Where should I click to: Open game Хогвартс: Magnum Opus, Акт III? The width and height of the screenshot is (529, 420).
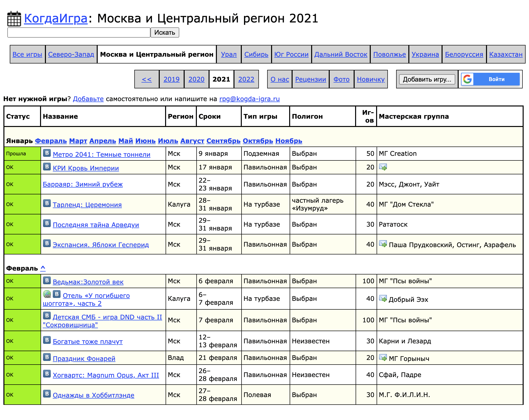click(106, 375)
